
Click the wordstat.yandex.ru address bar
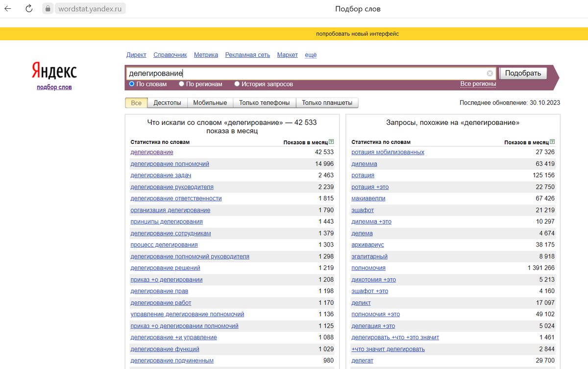[89, 9]
